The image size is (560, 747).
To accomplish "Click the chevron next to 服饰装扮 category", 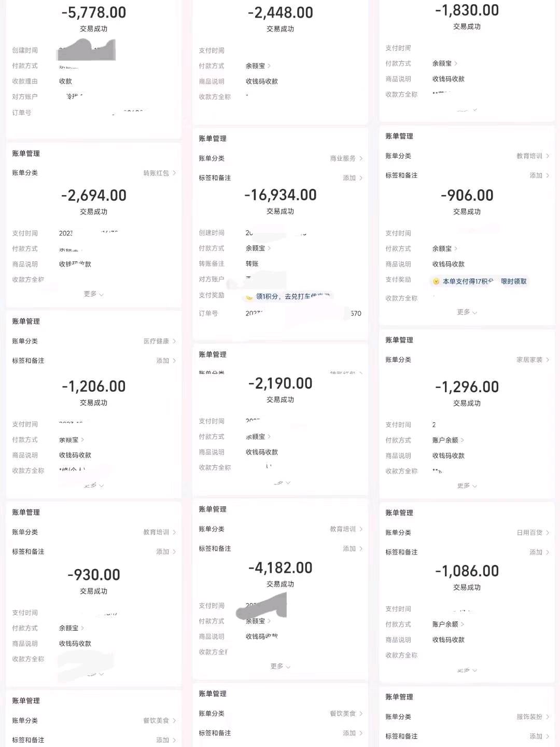I will (548, 717).
